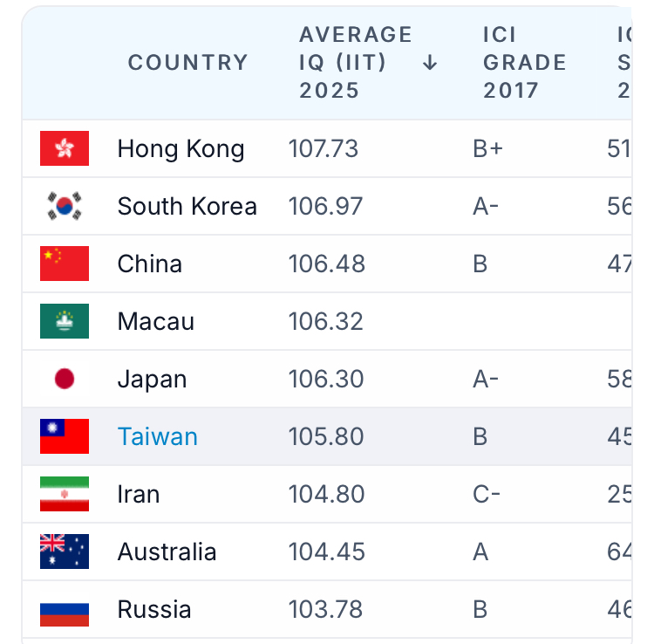The image size is (654, 644).
Task: Click the Australia flag icon
Action: (65, 552)
